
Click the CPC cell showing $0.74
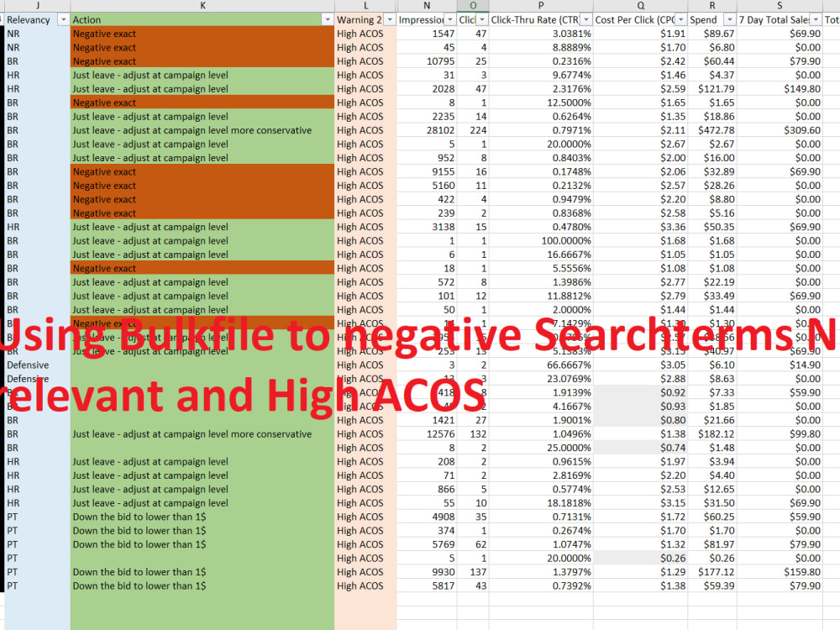coord(641,448)
